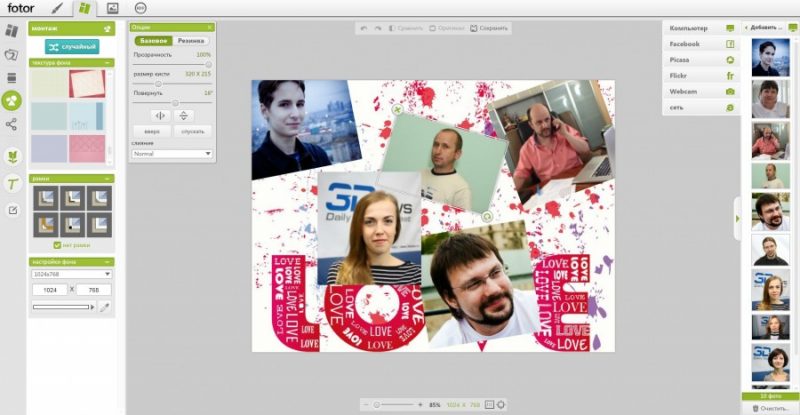Import photos from Flickr
The width and height of the screenshot is (800, 415).
point(702,76)
